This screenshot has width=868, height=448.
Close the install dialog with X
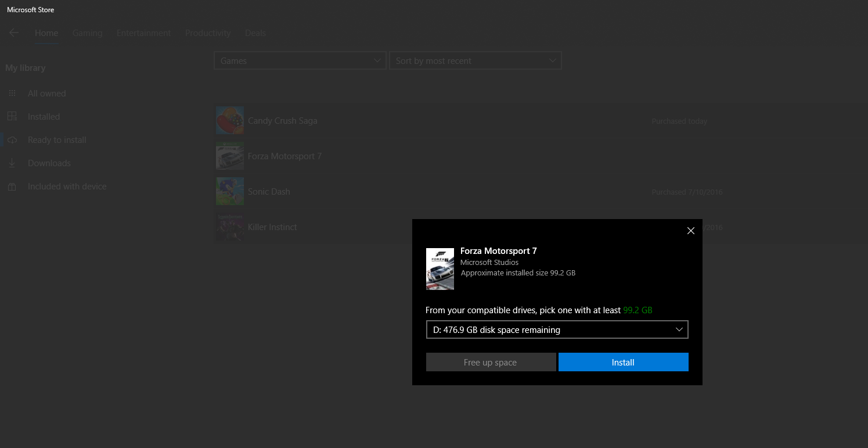click(691, 231)
